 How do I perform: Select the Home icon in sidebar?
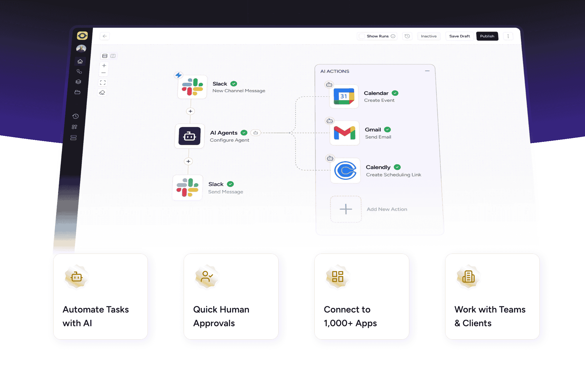tap(80, 62)
